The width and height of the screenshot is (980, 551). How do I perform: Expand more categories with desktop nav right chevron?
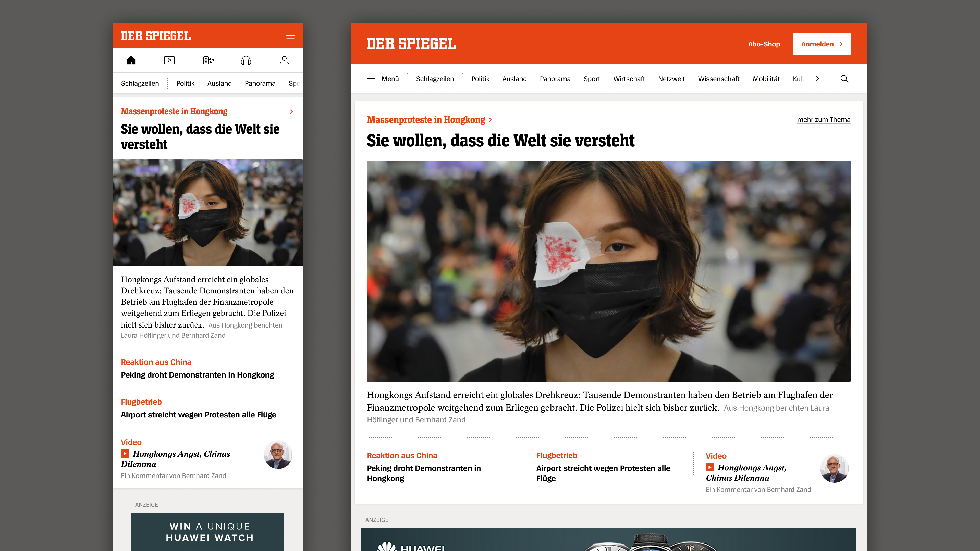[817, 79]
